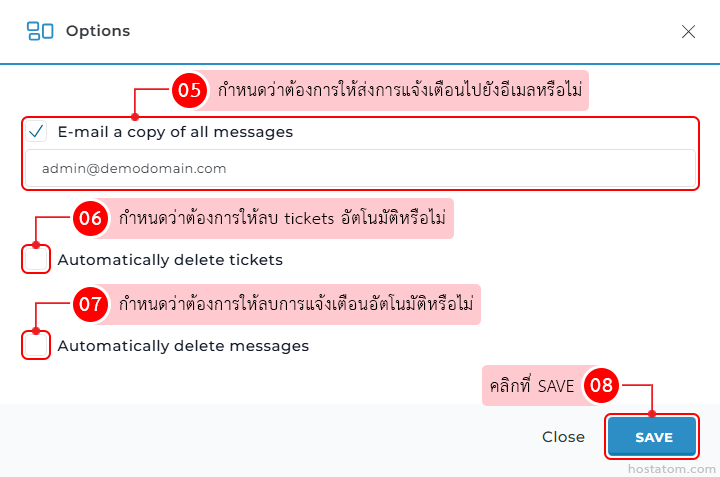Viewport: 720px width, 477px height.
Task: Click the 'Automatically delete tickets' label text
Action: click(170, 260)
